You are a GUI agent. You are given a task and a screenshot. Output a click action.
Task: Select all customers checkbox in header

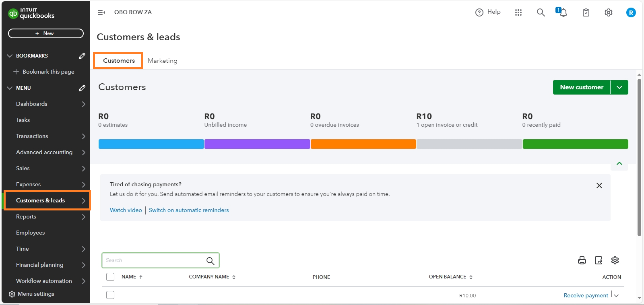click(110, 277)
